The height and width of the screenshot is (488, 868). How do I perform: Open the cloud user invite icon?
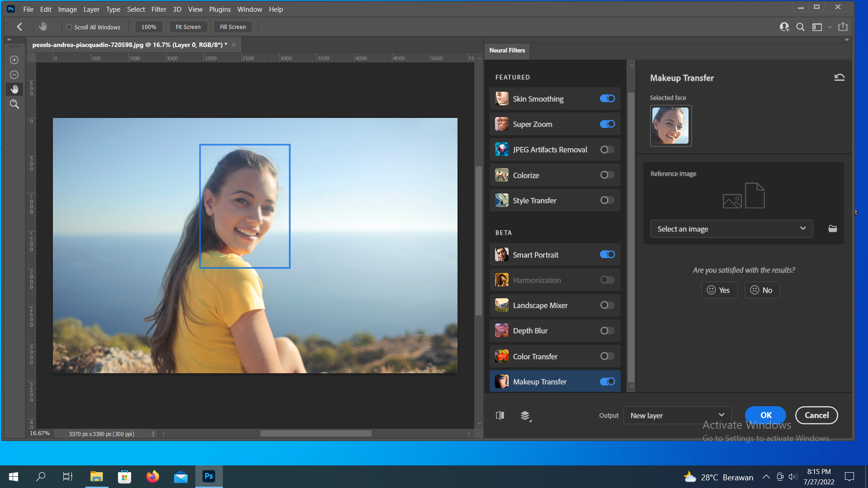(784, 27)
